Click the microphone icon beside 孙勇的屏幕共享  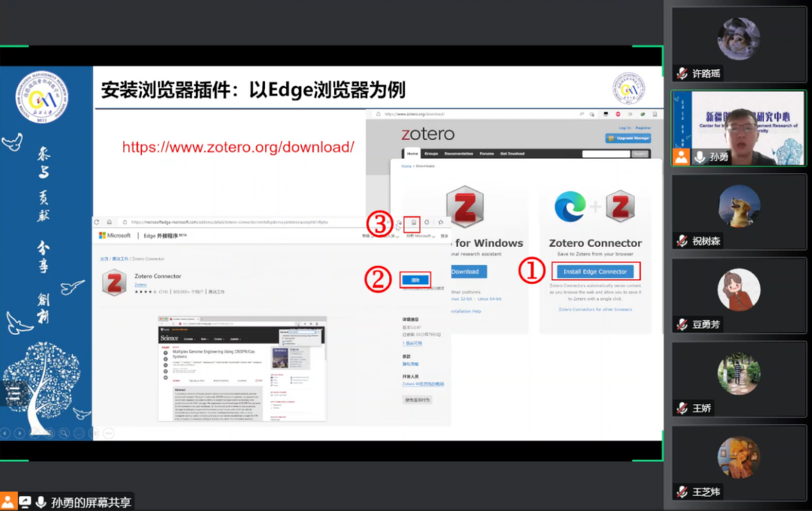(41, 502)
